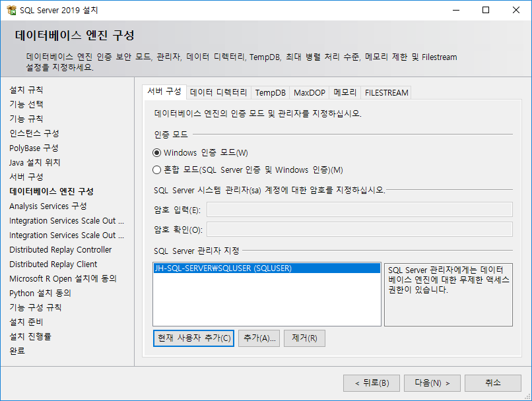The image size is (532, 401).
Task: Click 완료 step in sidebar
Action: tap(17, 351)
